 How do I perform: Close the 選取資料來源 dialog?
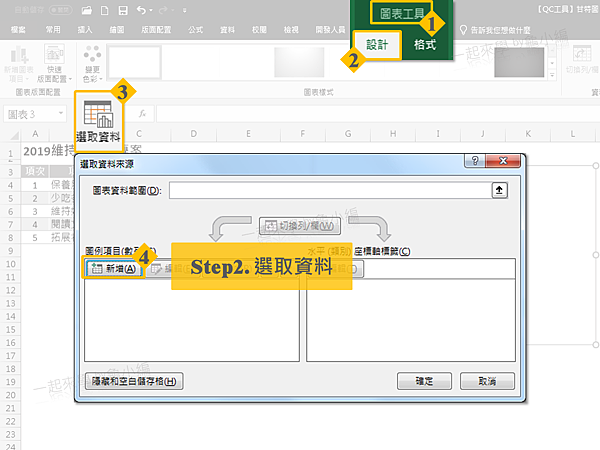pyautogui.click(x=503, y=161)
